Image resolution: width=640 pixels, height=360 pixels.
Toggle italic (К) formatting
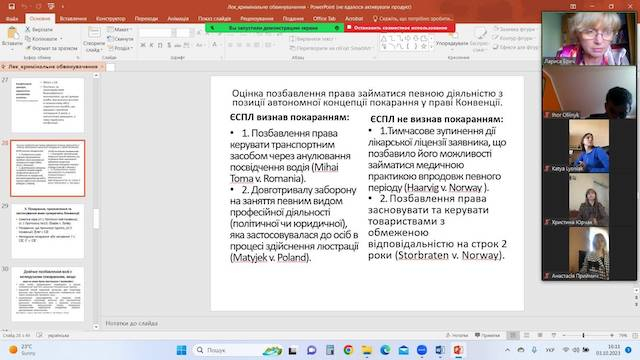pos(151,45)
